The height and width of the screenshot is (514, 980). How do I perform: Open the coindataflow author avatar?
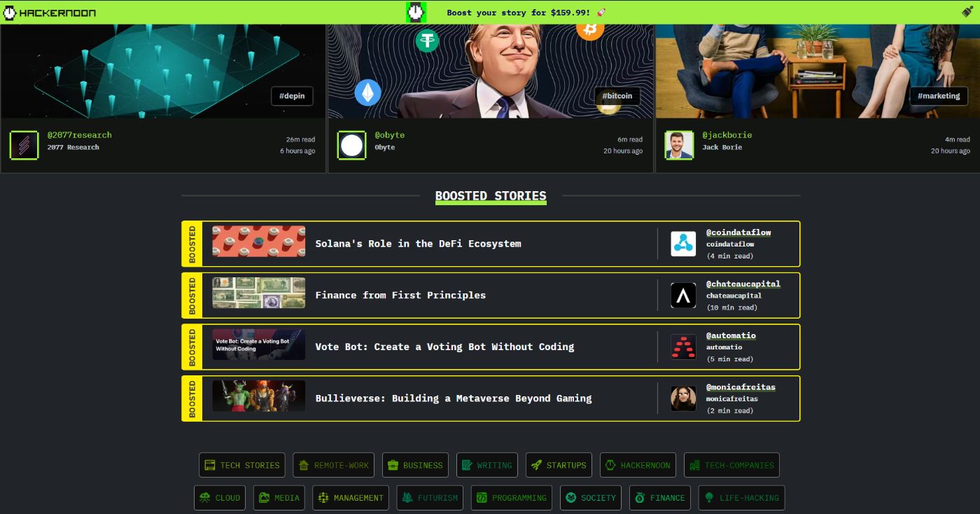click(x=683, y=244)
